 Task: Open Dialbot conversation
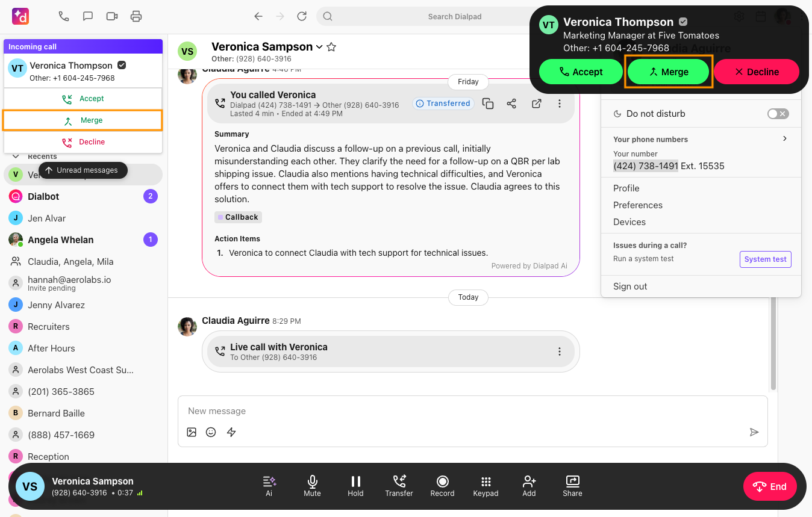[83, 196]
